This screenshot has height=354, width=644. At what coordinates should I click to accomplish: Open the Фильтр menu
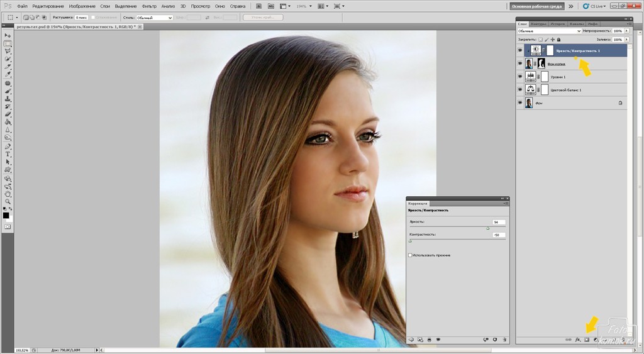149,6
